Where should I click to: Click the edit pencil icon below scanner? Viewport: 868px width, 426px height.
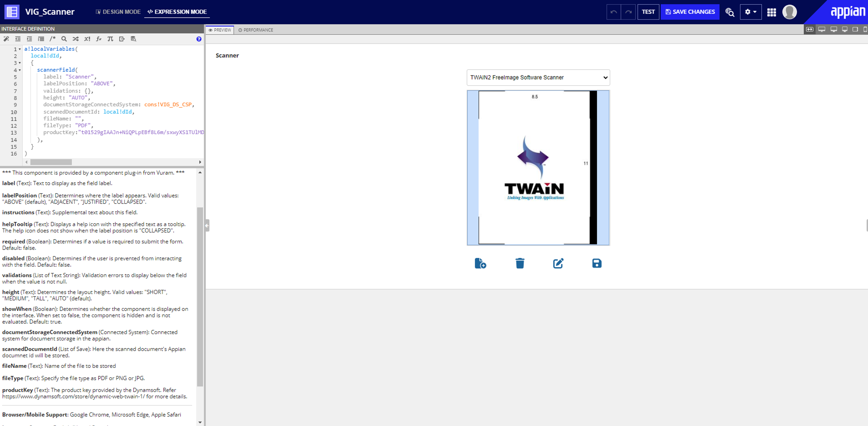(x=558, y=263)
